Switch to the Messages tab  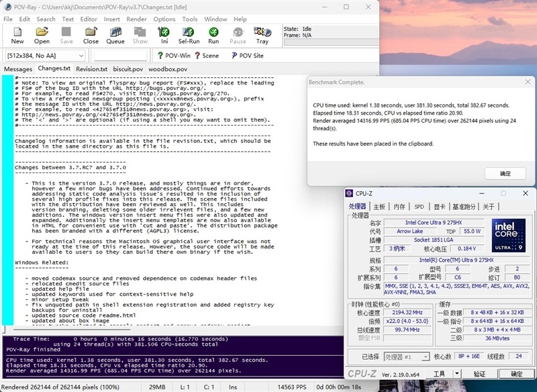pos(18,69)
